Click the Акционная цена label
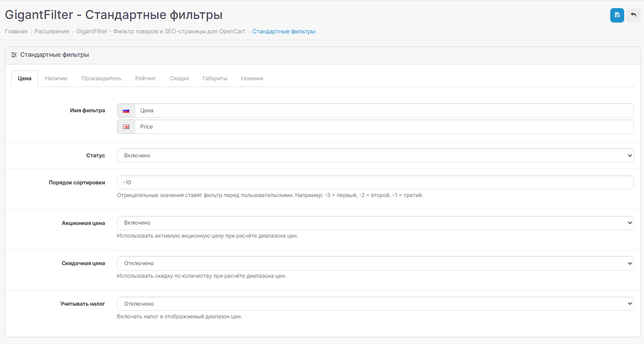The image size is (644, 344). click(83, 223)
